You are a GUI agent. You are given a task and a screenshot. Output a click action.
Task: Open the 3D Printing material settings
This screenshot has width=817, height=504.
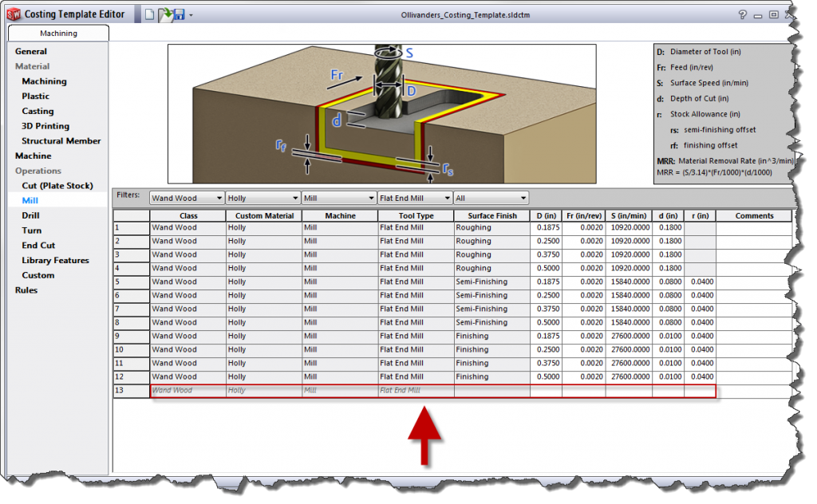click(x=46, y=126)
